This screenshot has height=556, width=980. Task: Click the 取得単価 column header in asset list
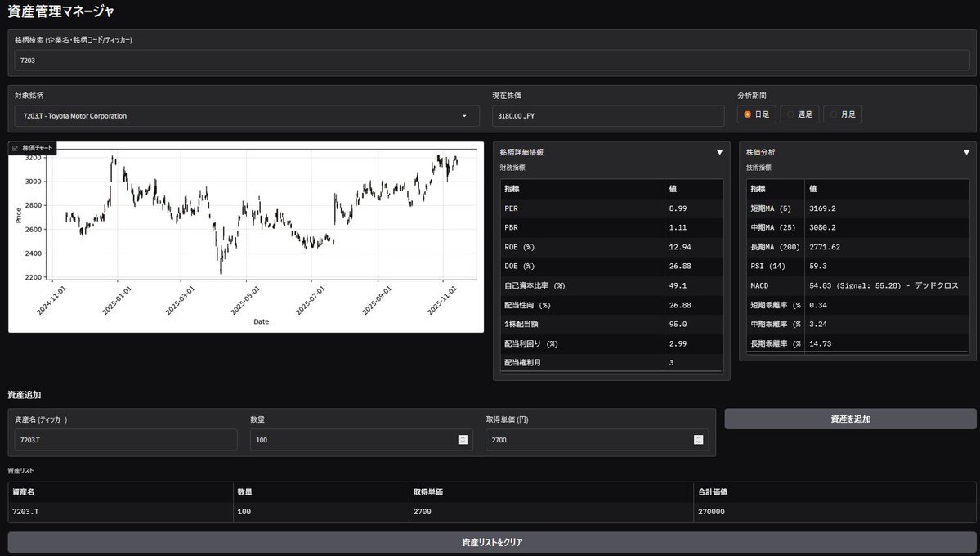[551, 492]
